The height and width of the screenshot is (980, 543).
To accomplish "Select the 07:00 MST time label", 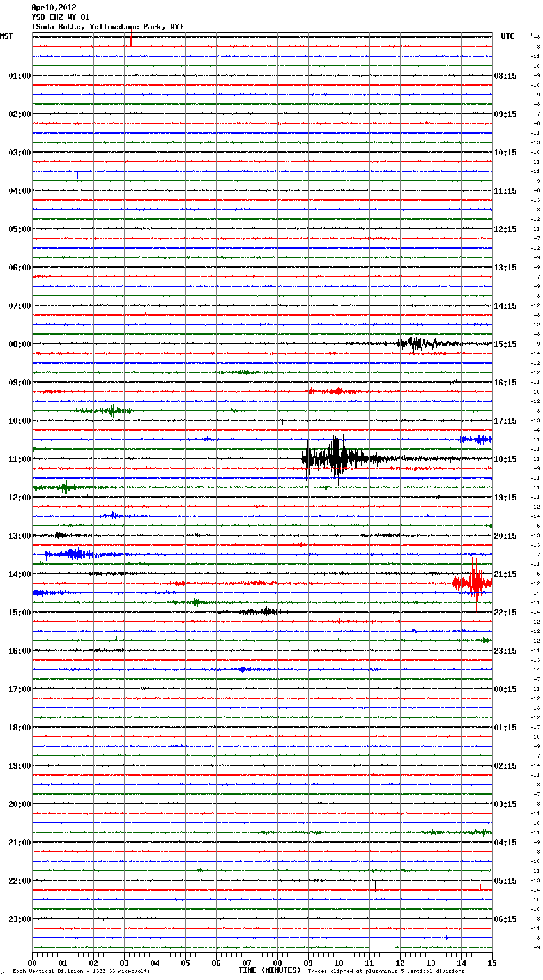I will (19, 306).
